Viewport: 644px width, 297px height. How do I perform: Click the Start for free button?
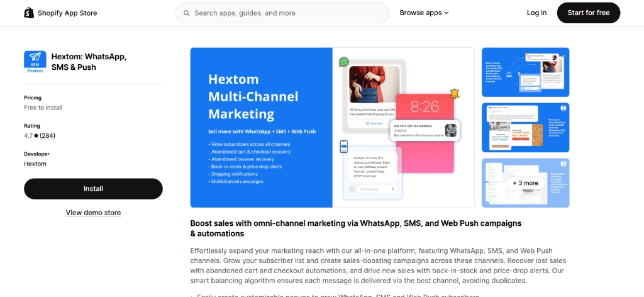(588, 13)
